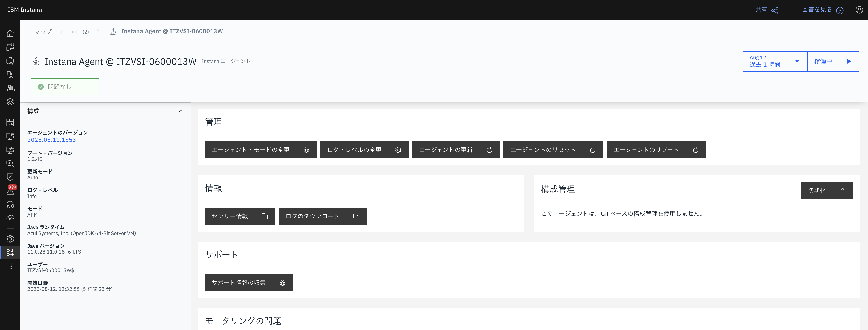Open the sidebar three-dot more menu
The height and width of the screenshot is (330, 868).
coord(11,266)
